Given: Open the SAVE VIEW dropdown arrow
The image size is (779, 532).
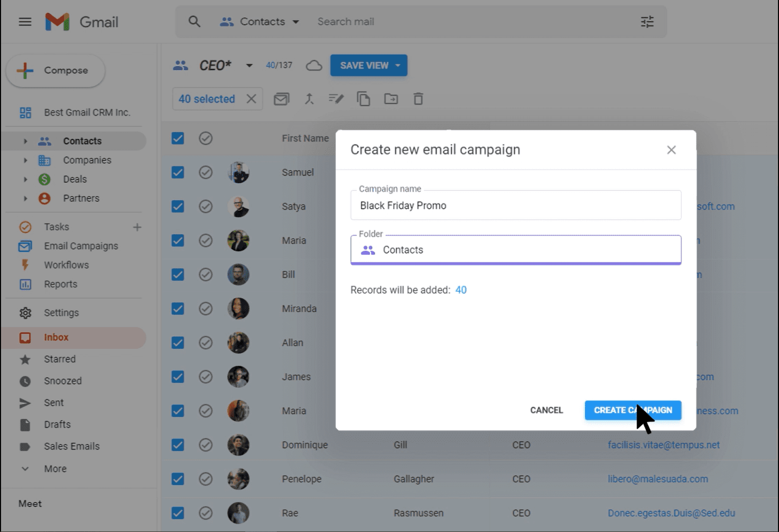Looking at the screenshot, I should (x=398, y=66).
